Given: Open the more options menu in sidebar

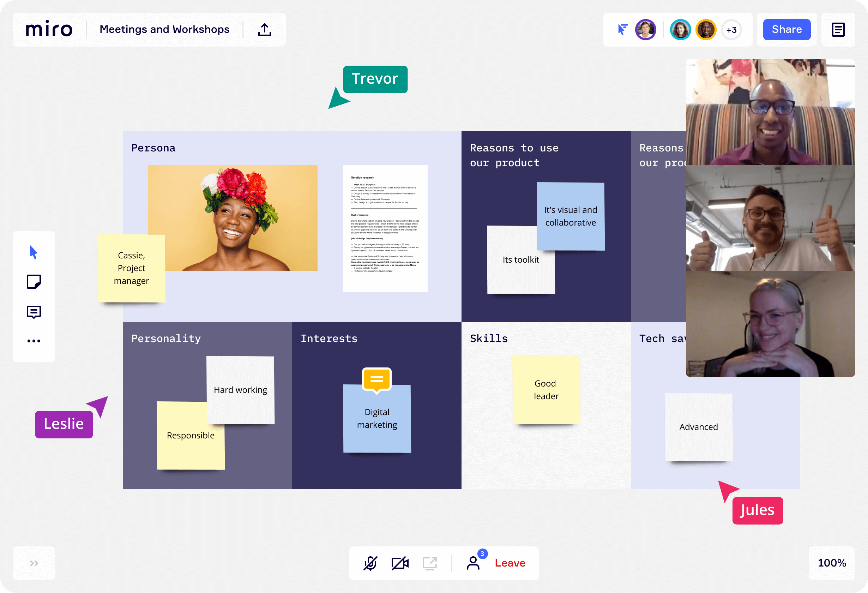Looking at the screenshot, I should coord(34,340).
